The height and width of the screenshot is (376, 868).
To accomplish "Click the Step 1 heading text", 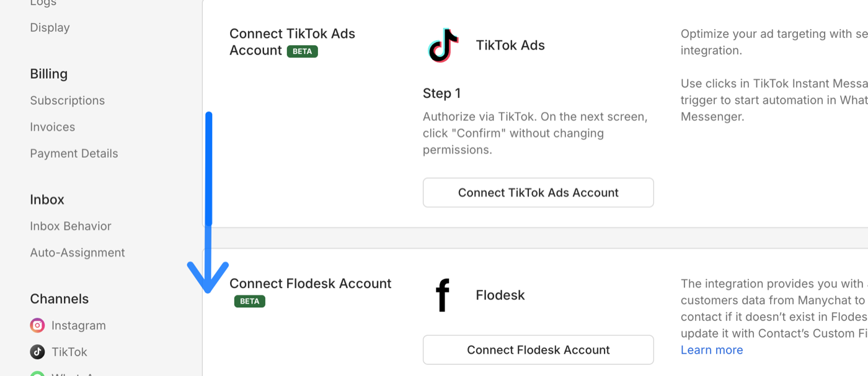I will tap(442, 94).
